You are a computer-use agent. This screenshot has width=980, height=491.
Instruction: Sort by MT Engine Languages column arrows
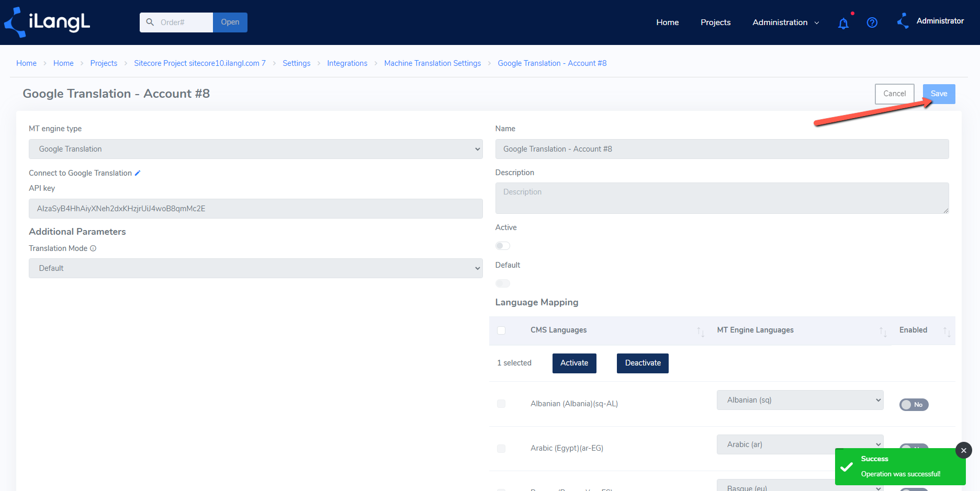point(883,332)
